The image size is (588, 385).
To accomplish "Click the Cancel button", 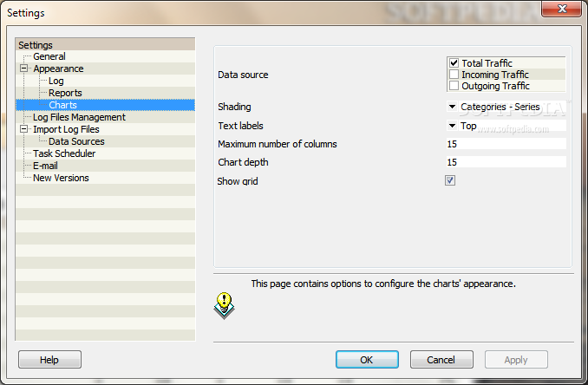I will [441, 360].
